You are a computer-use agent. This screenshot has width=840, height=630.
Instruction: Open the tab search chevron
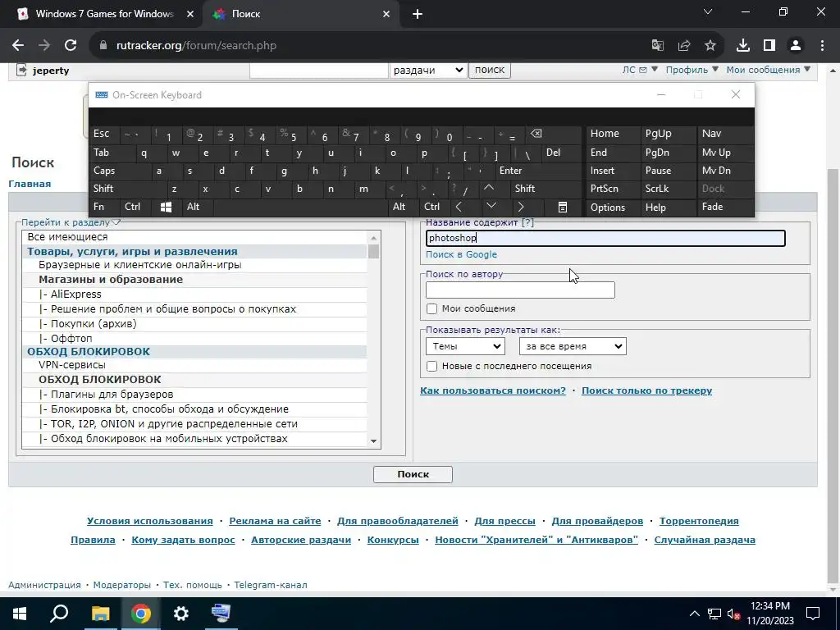click(708, 11)
